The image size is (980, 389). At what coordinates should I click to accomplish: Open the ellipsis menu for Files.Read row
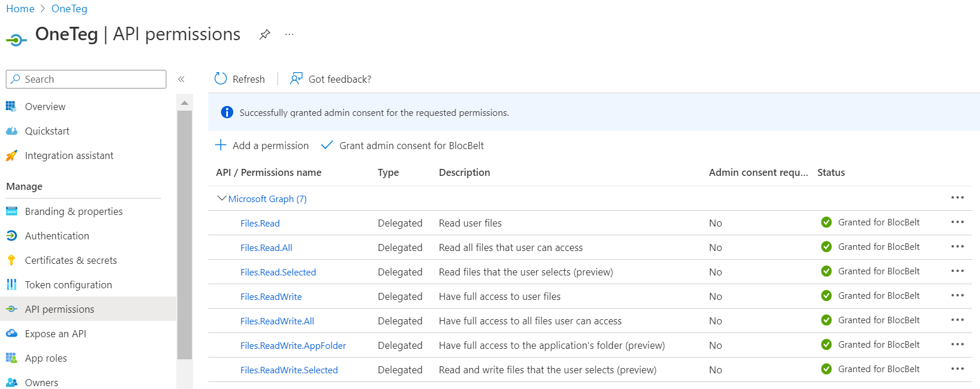tap(957, 222)
